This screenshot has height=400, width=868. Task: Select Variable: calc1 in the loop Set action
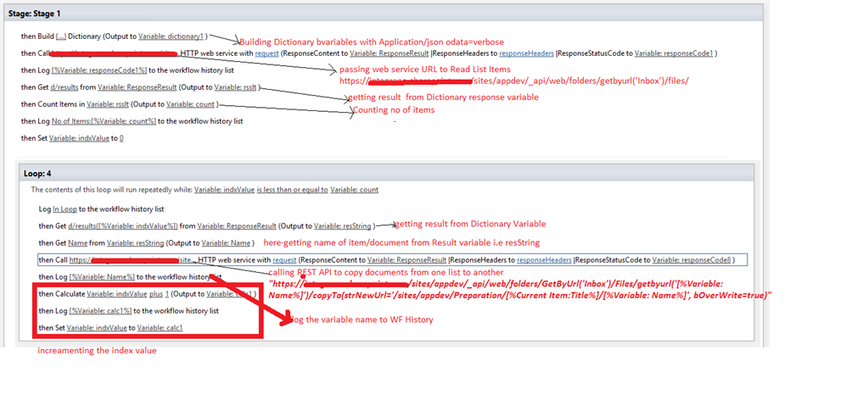(160, 327)
